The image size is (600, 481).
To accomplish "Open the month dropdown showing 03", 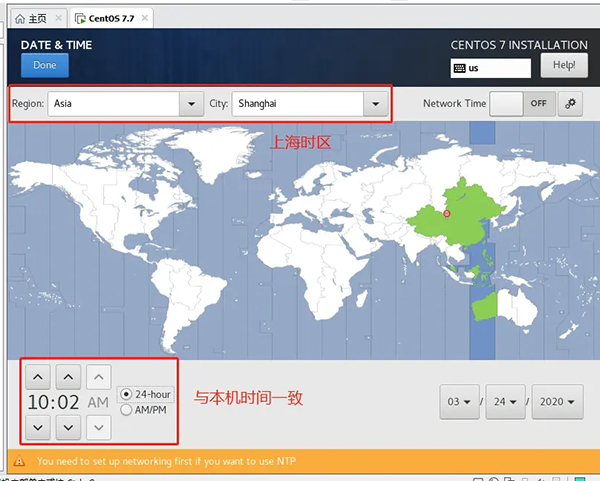I will [460, 402].
